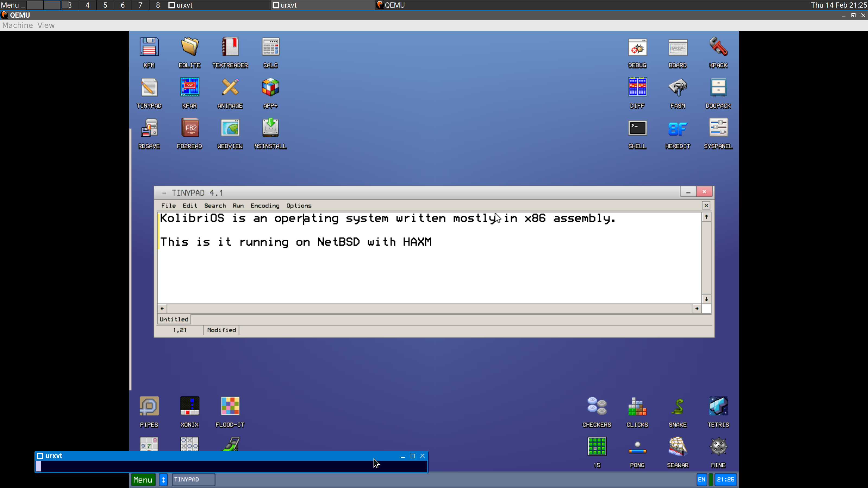
Task: Click the KolibriOS 21:25 clock
Action: [726, 480]
